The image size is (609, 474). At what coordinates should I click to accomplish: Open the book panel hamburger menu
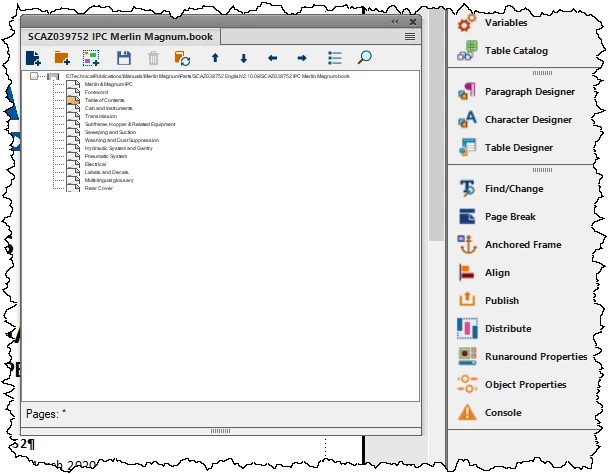click(x=410, y=37)
